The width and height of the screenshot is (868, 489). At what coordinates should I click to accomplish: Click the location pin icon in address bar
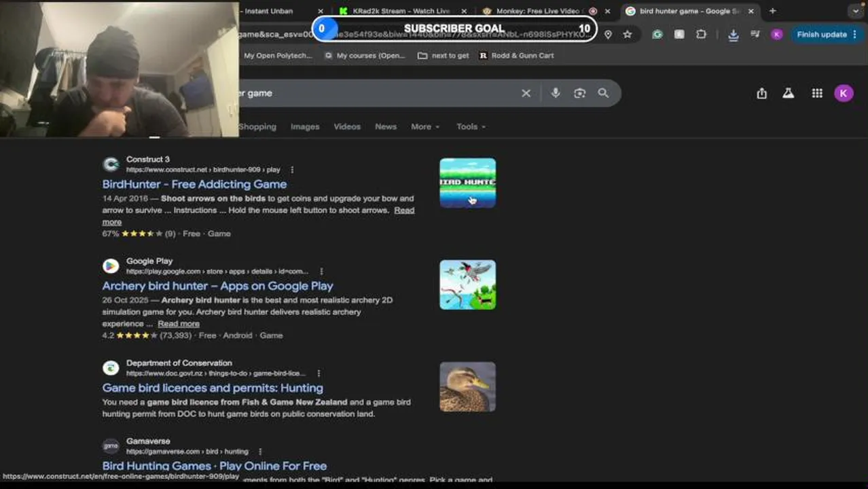pyautogui.click(x=608, y=35)
